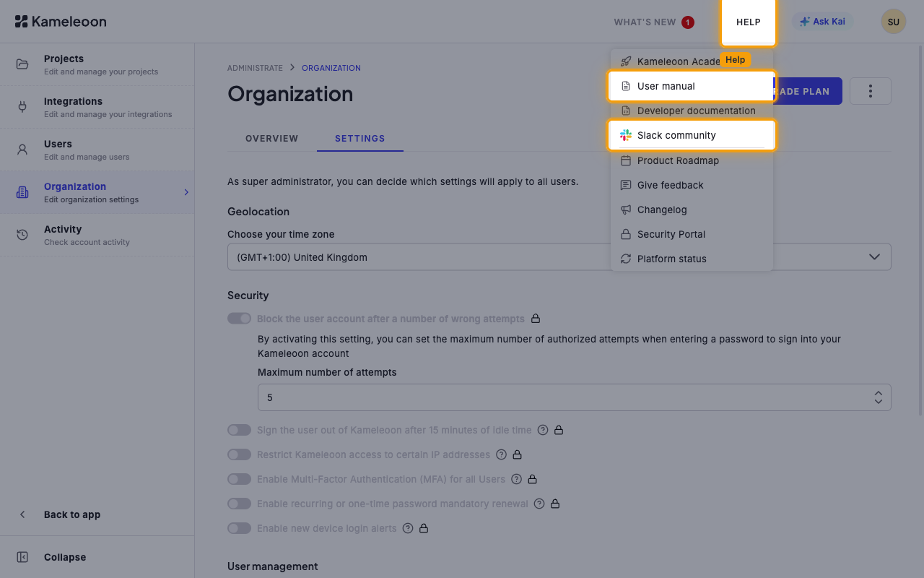Click help icon next to idle time setting
Image resolution: width=924 pixels, height=578 pixels.
[x=543, y=430]
